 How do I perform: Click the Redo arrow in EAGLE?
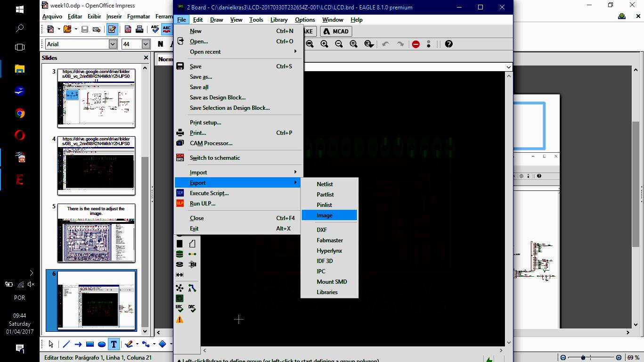(x=400, y=44)
